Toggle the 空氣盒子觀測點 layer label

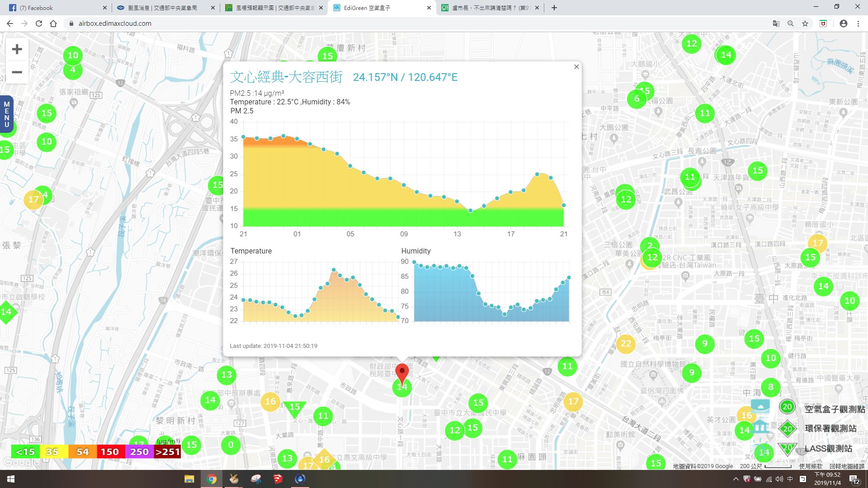(x=835, y=409)
